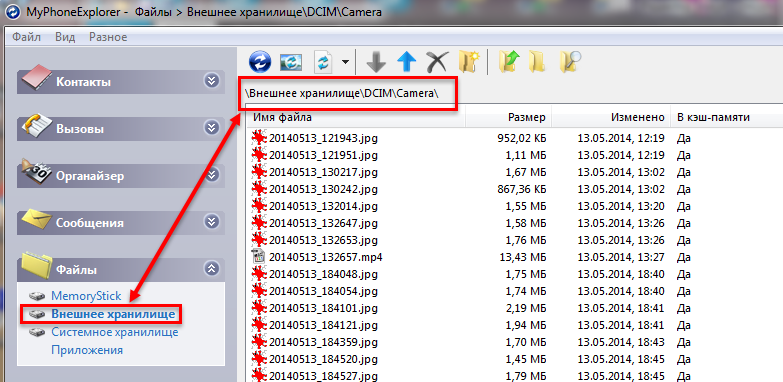Select file 20140513_184054.jpg
This screenshot has height=382, width=783.
[323, 291]
